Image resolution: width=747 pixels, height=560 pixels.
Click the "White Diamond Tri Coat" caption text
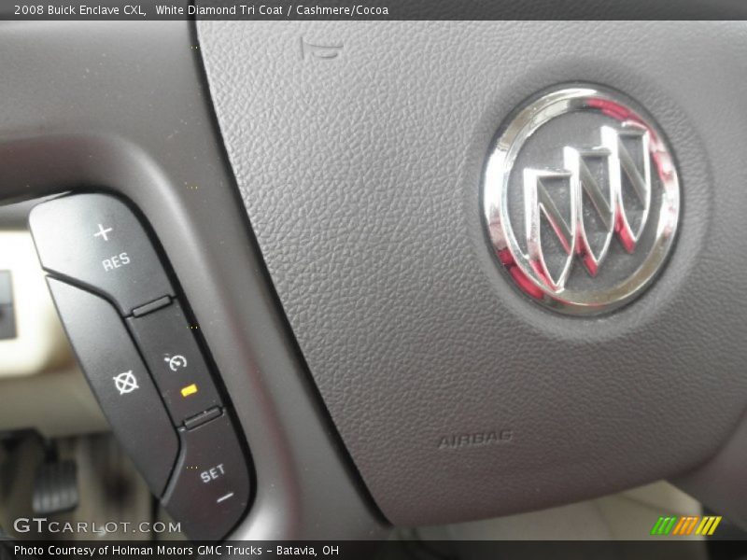point(218,10)
